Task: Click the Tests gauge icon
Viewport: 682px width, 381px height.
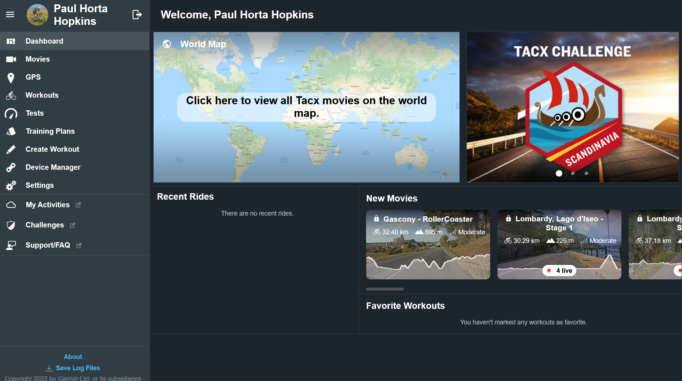Action: point(11,114)
